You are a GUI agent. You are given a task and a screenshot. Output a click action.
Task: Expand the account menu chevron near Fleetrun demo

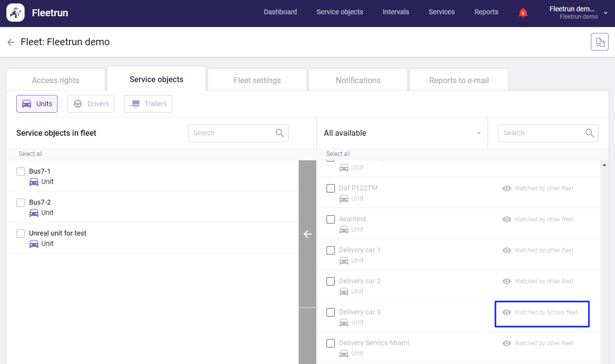coord(606,13)
